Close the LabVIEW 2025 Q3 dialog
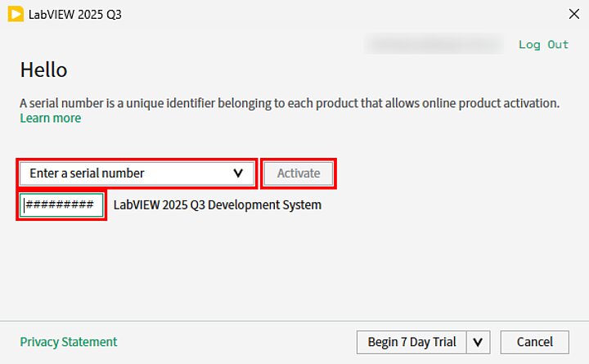 (x=572, y=15)
